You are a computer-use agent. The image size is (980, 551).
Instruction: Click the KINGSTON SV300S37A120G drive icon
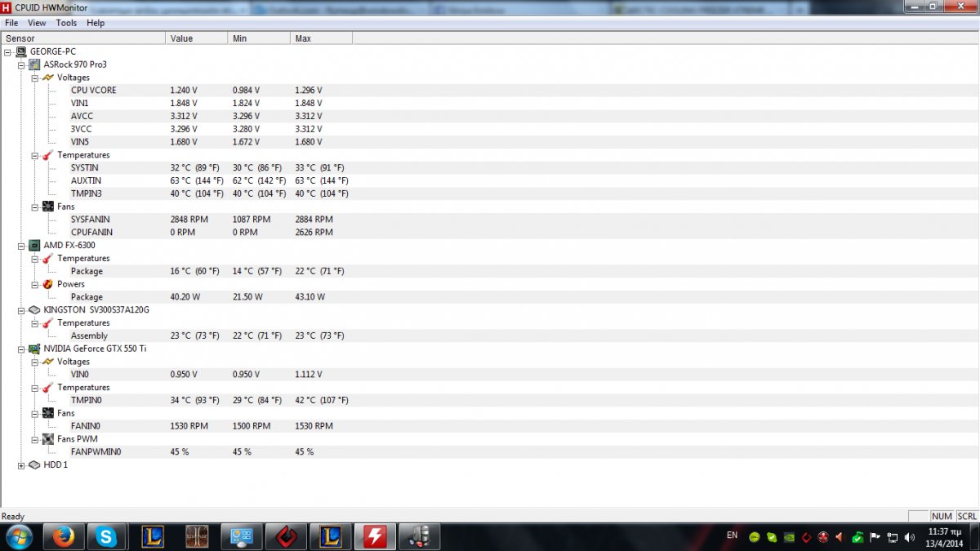point(34,310)
